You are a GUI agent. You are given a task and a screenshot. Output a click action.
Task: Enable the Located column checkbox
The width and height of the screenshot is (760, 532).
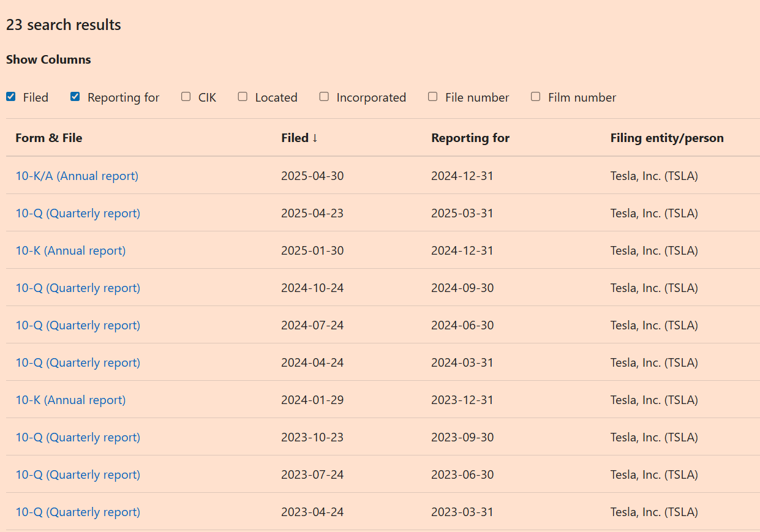(x=243, y=97)
